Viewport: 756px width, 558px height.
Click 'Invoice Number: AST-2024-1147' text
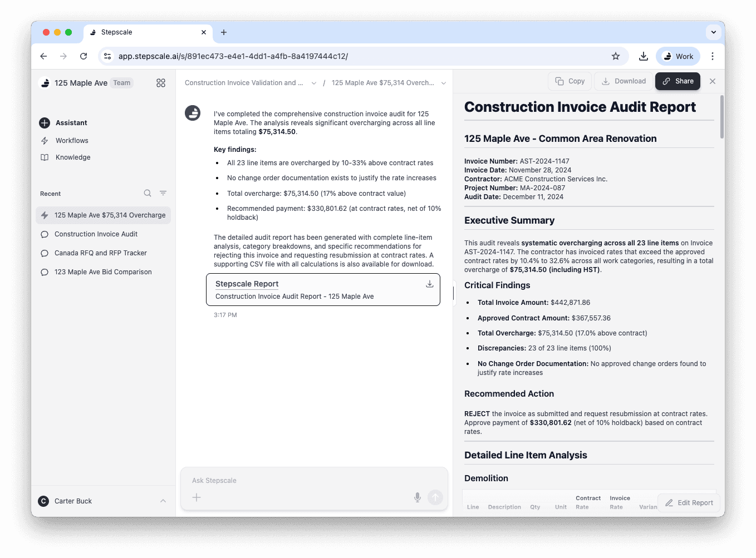[517, 161]
